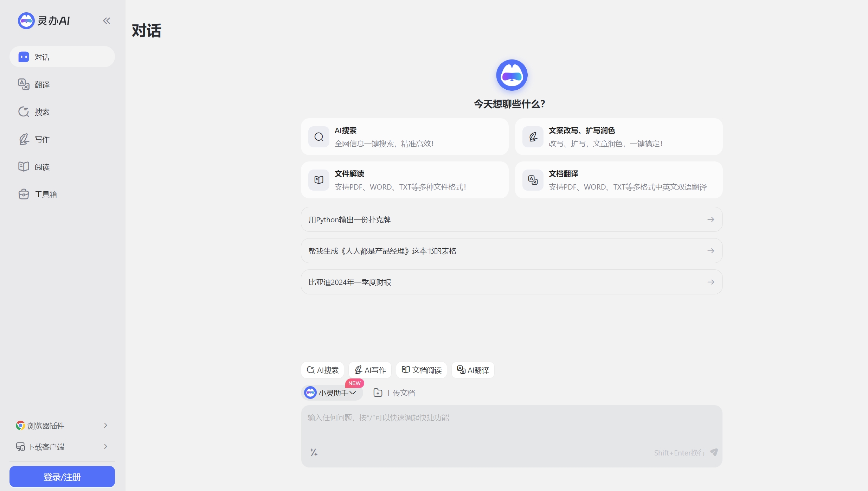868x491 pixels.
Task: Click the book icon in the 文件解读 card
Action: 319,180
